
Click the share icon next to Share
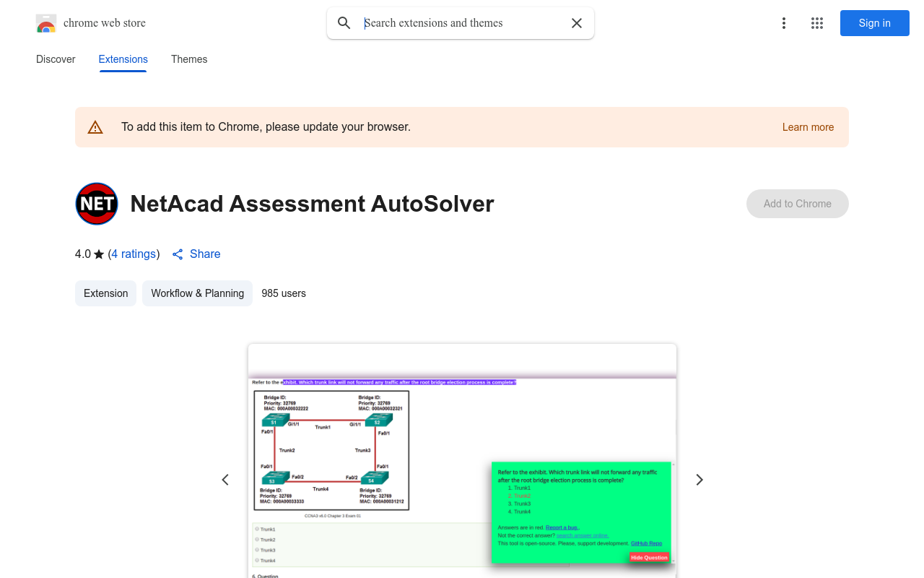click(178, 254)
